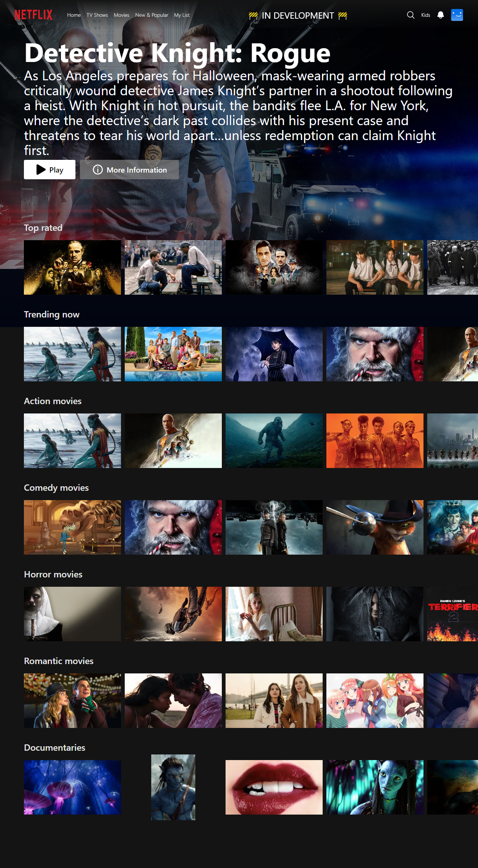Open the blue profile avatar
The image size is (478, 868).
457,15
